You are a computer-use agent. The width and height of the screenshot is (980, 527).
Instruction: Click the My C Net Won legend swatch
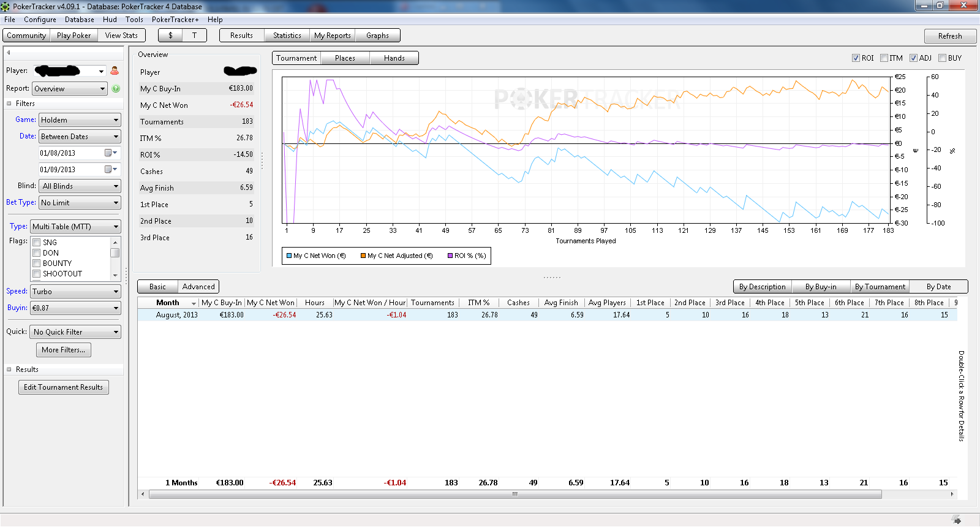click(x=289, y=256)
